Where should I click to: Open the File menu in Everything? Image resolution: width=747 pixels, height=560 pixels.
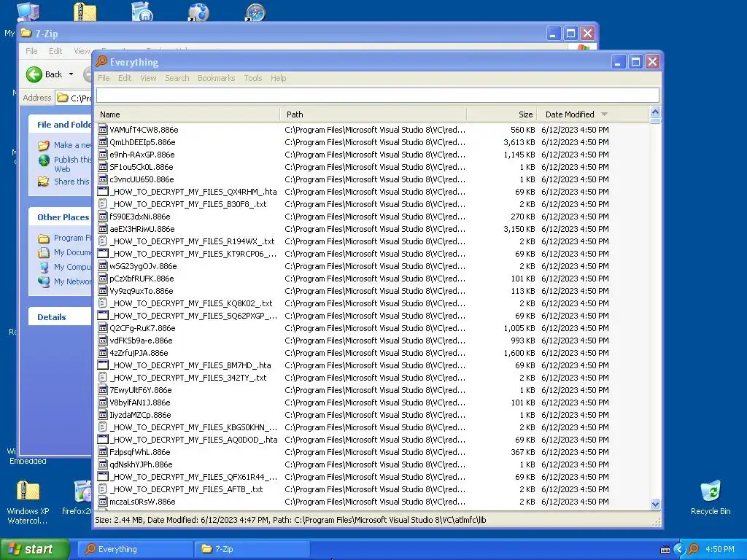(104, 78)
